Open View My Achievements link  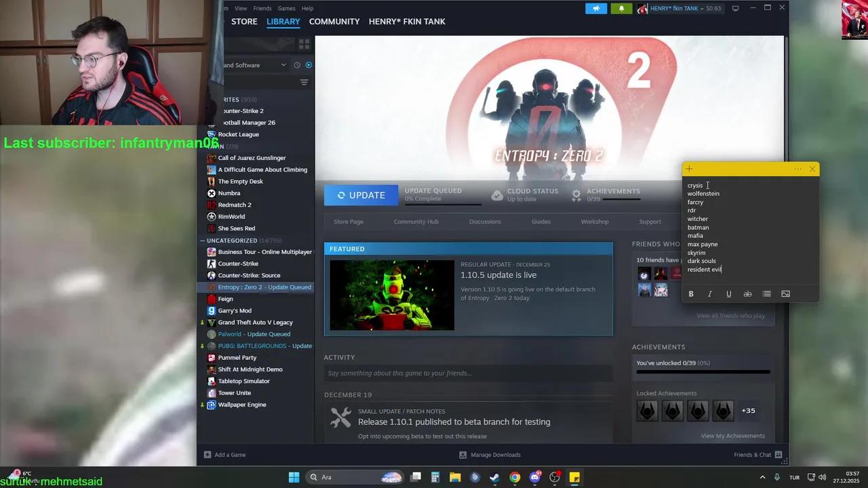(732, 436)
